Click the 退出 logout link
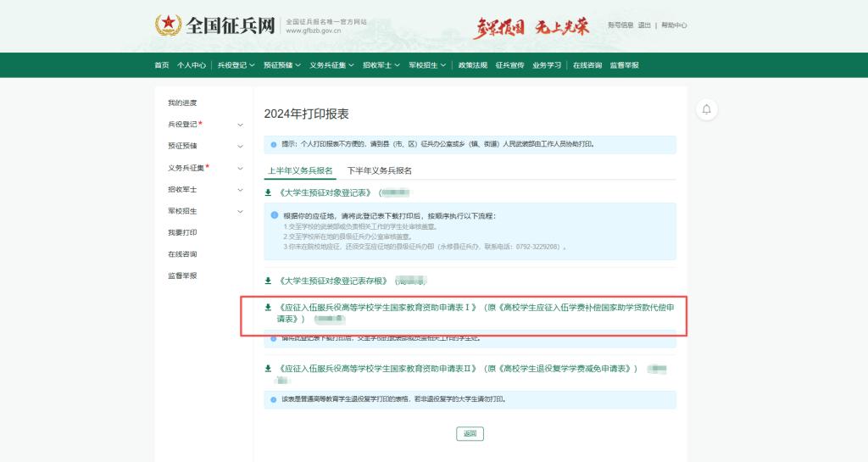Image resolution: width=868 pixels, height=462 pixels. [x=644, y=25]
